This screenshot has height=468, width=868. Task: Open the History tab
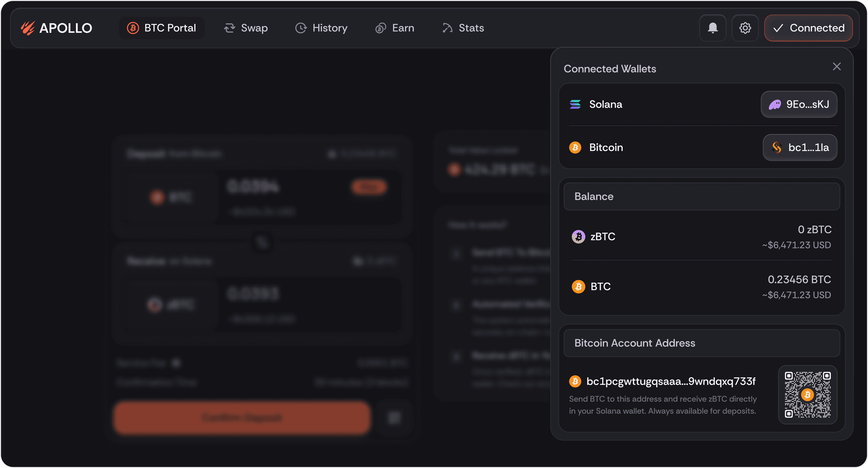tap(321, 28)
